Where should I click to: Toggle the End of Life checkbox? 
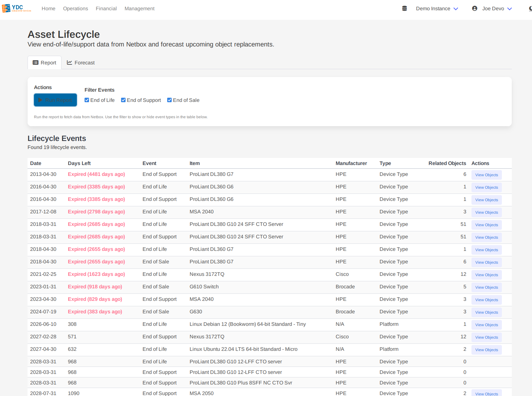point(87,100)
